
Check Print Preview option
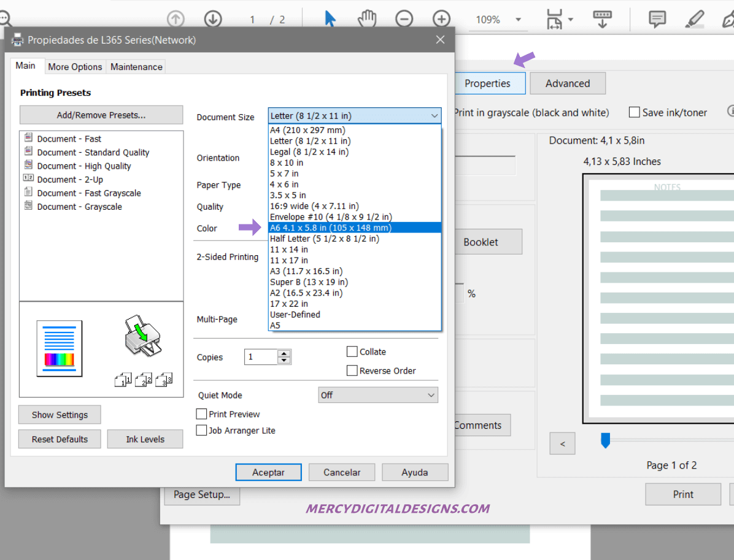click(201, 414)
